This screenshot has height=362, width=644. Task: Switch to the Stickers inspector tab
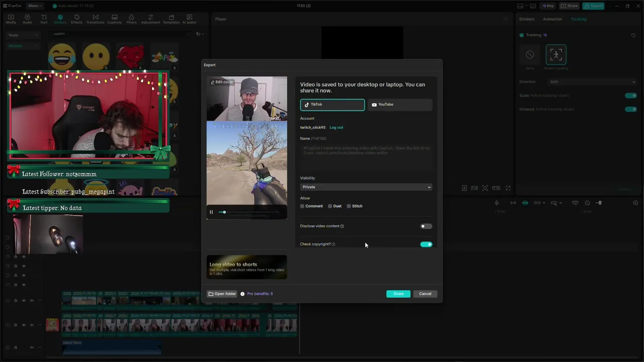point(527,19)
